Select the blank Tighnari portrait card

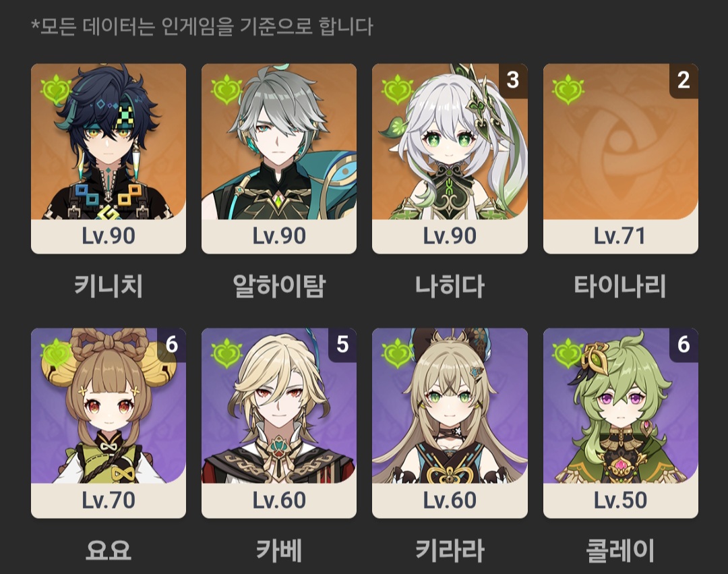point(621,159)
